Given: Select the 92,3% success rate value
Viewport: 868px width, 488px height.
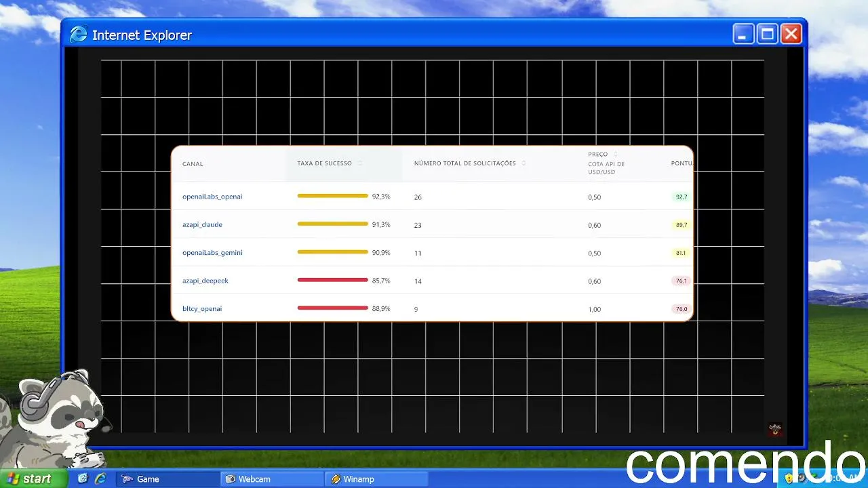Looking at the screenshot, I should point(381,197).
